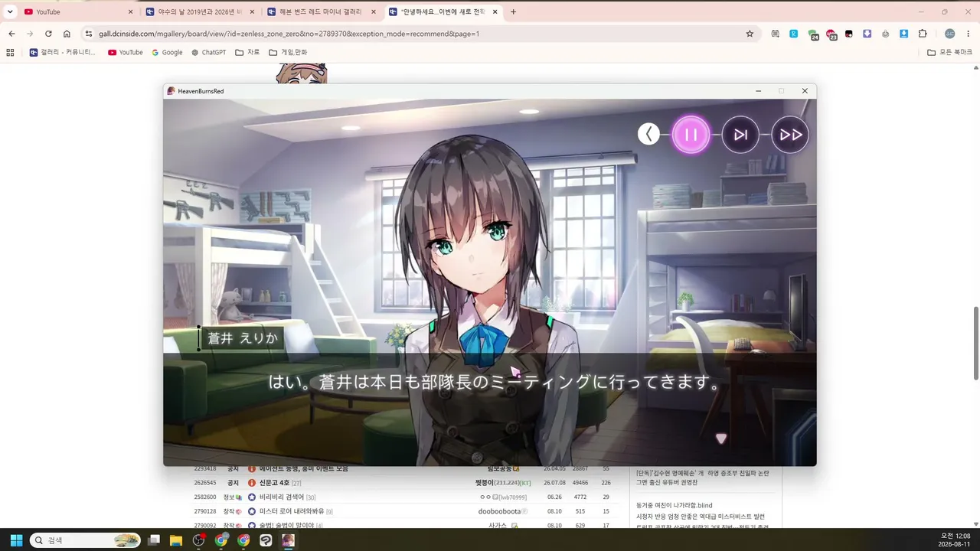Open the 신문고 4호 notice post
The width and height of the screenshot is (980, 551).
point(275,483)
